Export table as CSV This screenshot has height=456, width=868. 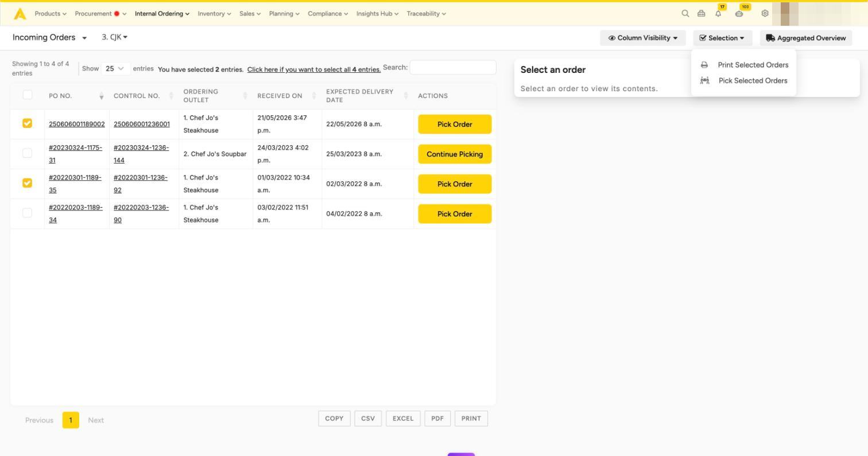368,419
